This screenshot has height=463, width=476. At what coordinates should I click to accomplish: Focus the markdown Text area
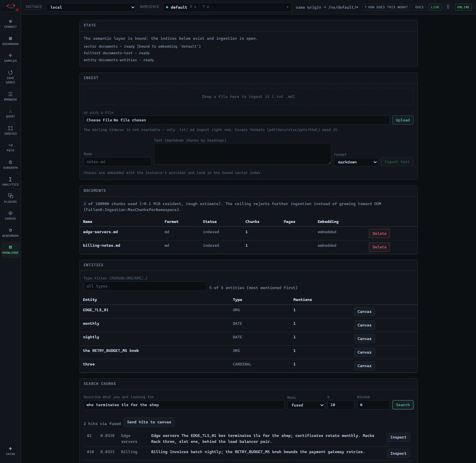tap(243, 154)
